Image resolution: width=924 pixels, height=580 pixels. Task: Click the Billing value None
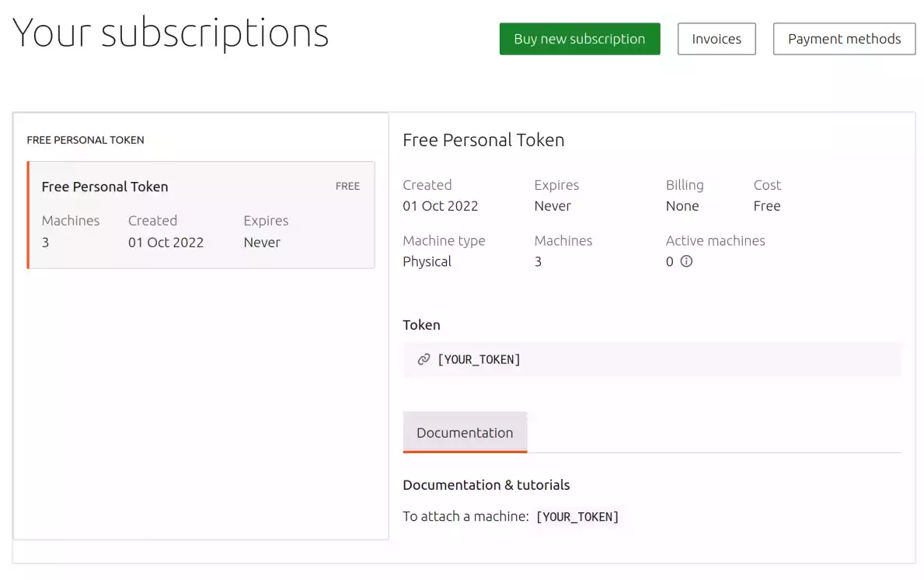tap(682, 206)
